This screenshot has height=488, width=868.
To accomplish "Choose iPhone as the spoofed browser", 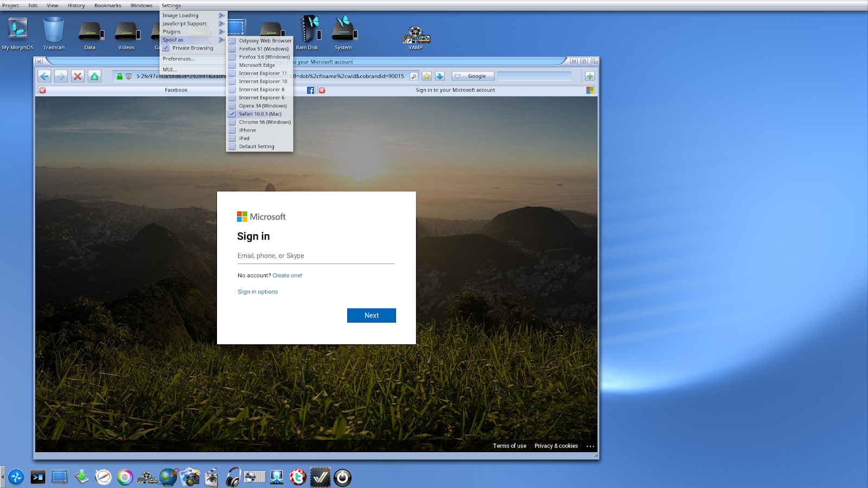I will click(x=260, y=130).
